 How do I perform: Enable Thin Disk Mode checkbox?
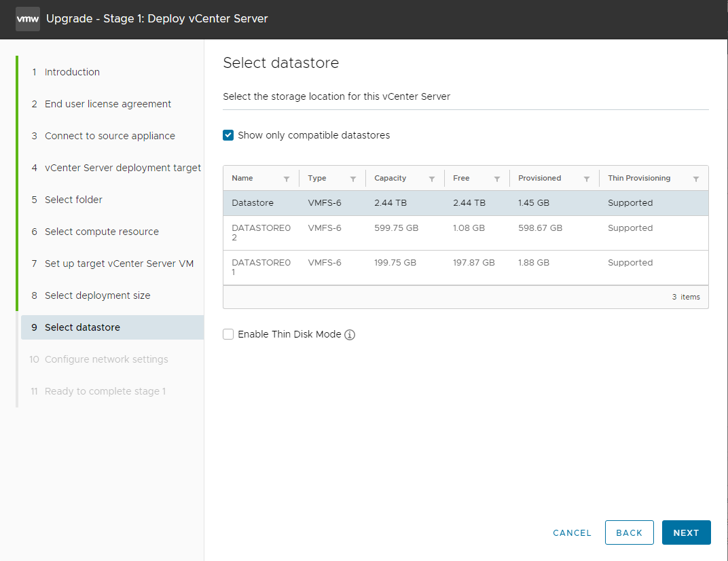click(228, 334)
